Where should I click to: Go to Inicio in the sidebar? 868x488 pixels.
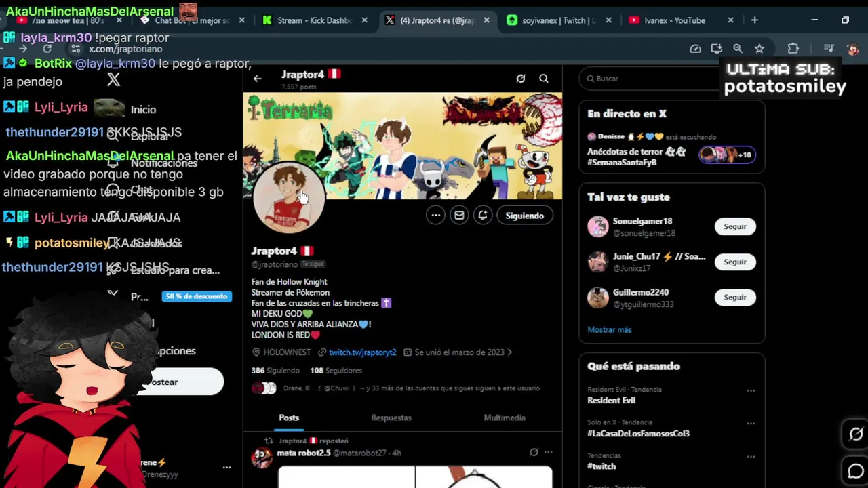point(143,109)
